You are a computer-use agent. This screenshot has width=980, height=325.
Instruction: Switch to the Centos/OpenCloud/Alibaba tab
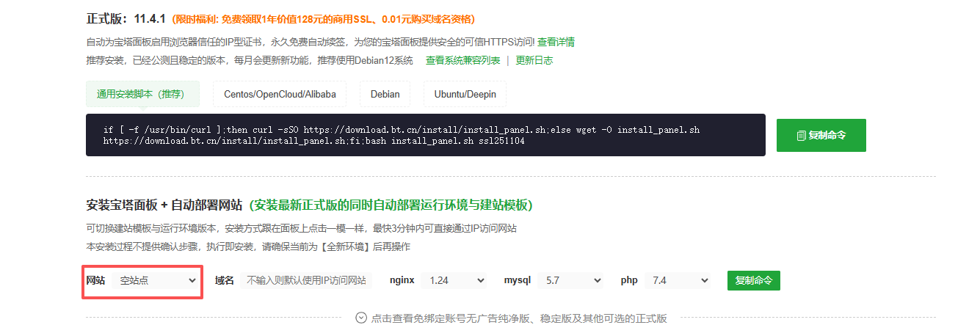pos(280,94)
